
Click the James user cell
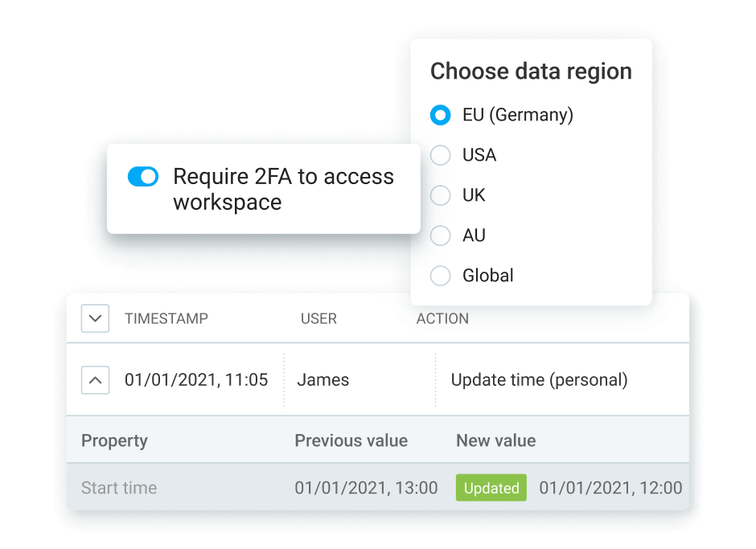pyautogui.click(x=323, y=380)
